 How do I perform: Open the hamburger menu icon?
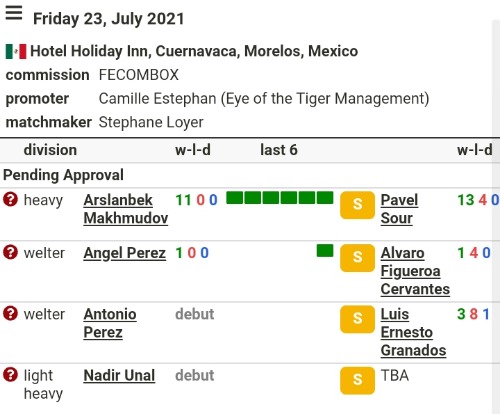pyautogui.click(x=14, y=13)
